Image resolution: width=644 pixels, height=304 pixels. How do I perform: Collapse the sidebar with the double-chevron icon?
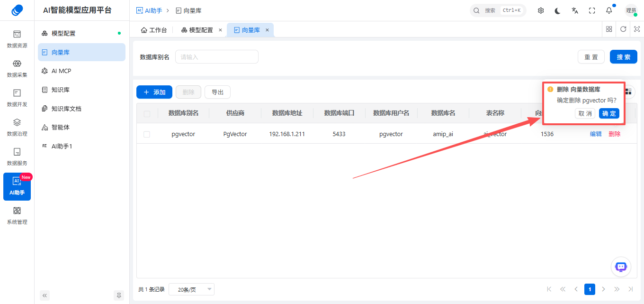click(x=45, y=295)
